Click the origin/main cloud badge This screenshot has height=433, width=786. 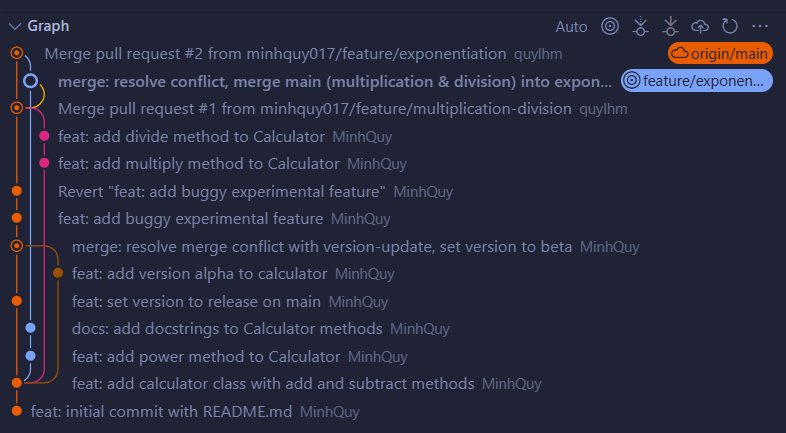coord(720,54)
